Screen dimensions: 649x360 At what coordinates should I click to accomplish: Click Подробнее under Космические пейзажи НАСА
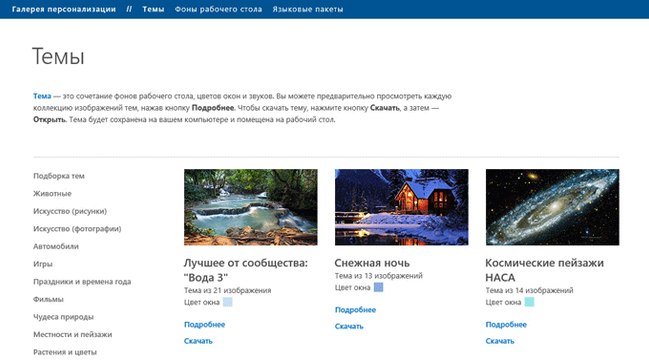(x=506, y=324)
